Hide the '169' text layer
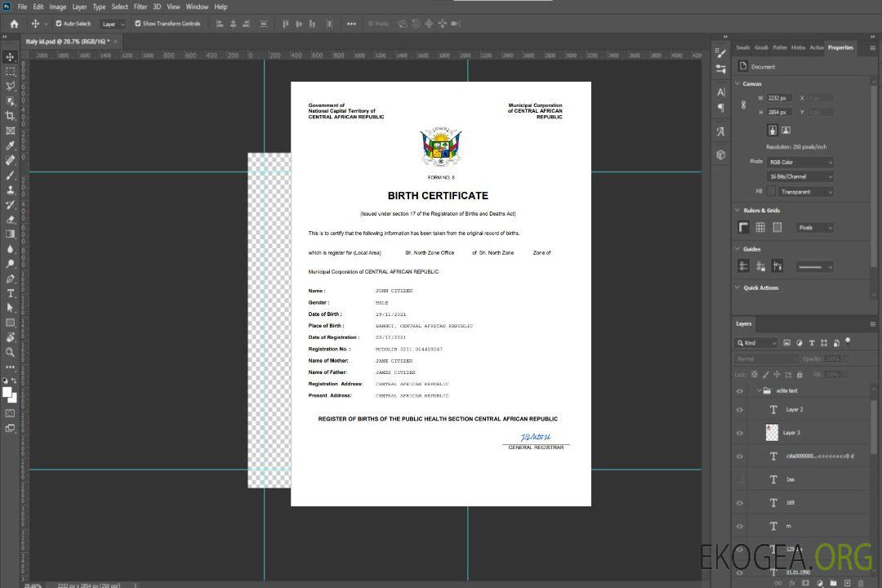The width and height of the screenshot is (882, 588). (740, 503)
